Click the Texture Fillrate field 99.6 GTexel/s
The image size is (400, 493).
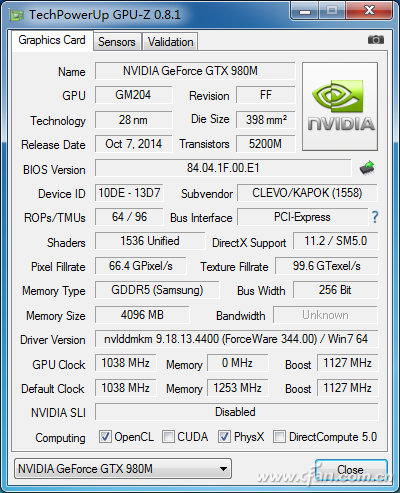coord(327,266)
